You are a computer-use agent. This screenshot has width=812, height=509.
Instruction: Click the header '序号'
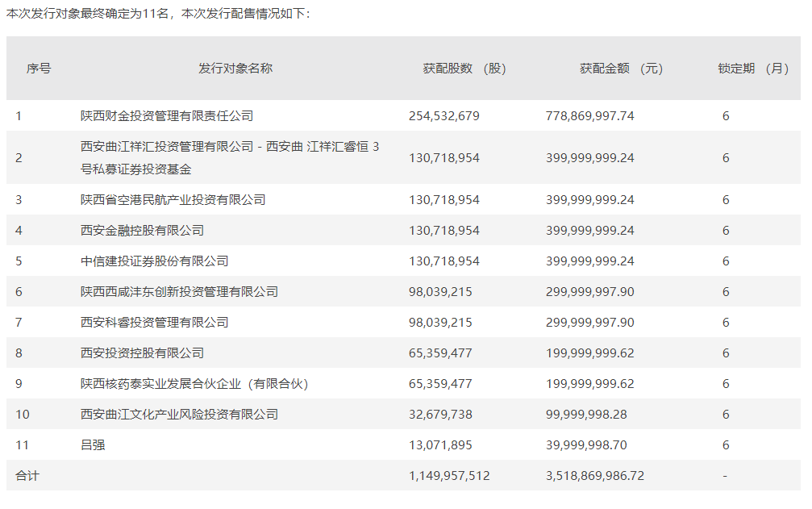click(39, 69)
